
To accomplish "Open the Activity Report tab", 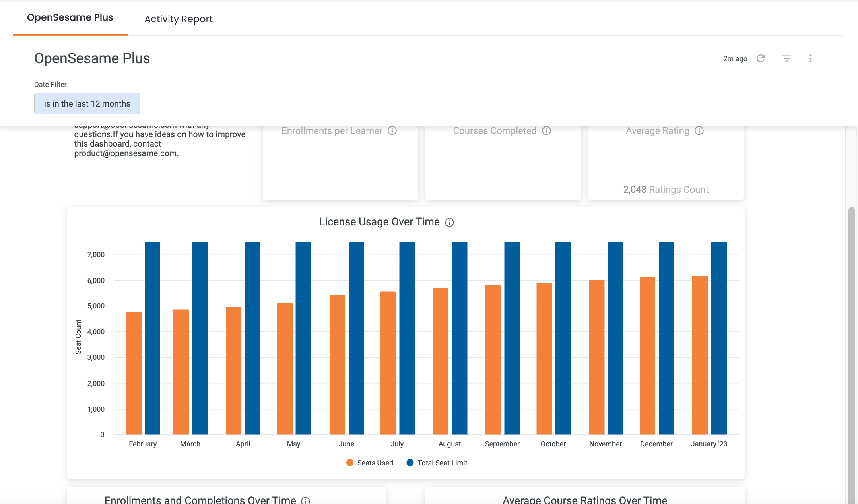I will 179,19.
